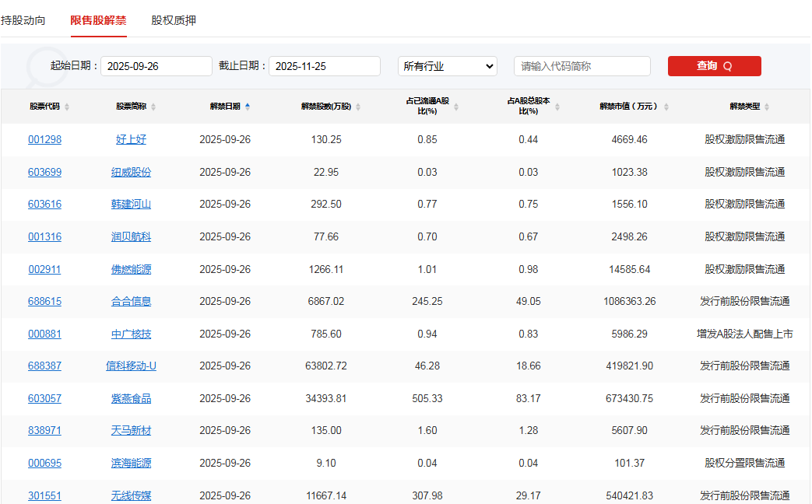Sort by 解禁股数(万股) column arrows

click(x=358, y=107)
